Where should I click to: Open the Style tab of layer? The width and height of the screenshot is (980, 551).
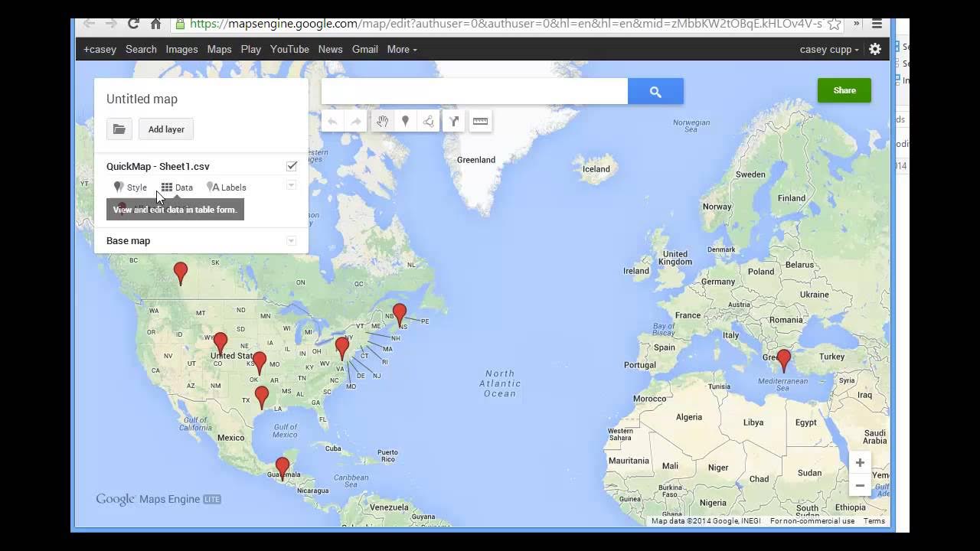click(130, 187)
